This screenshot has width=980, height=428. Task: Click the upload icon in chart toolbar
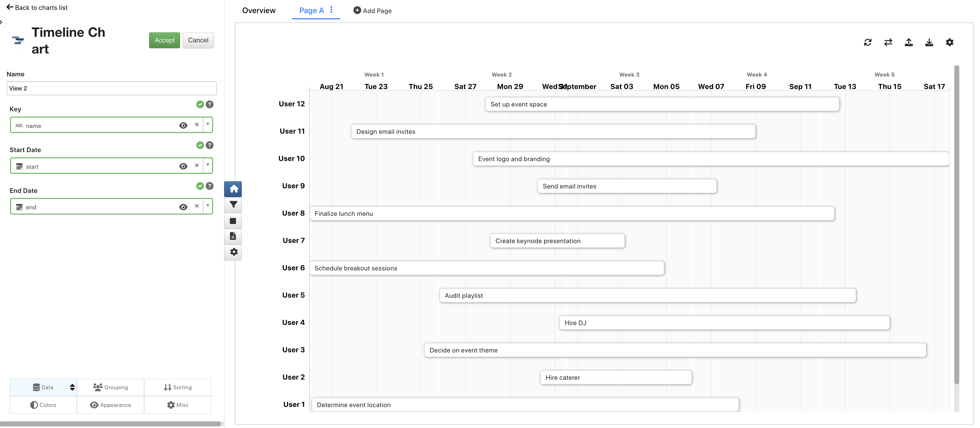pyautogui.click(x=908, y=42)
